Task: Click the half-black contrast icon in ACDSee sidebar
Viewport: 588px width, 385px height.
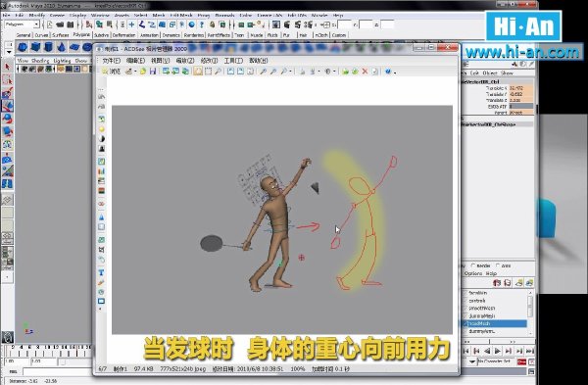Action: (x=101, y=139)
